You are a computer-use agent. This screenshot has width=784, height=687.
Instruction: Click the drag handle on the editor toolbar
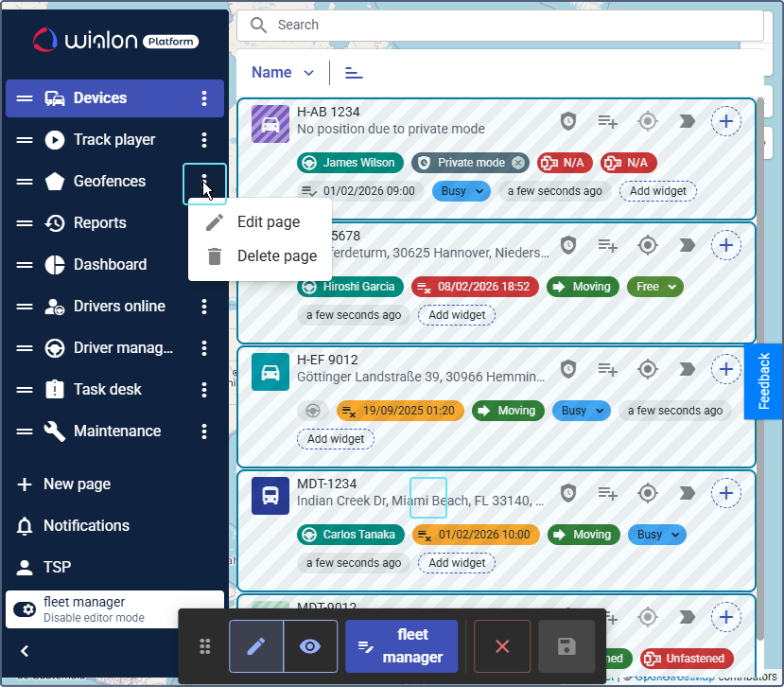click(x=204, y=646)
